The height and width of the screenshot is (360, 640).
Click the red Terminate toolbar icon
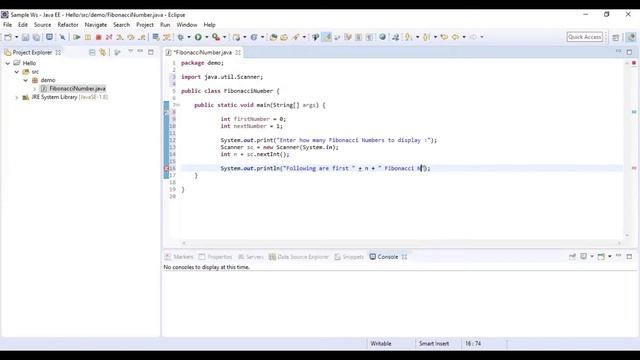[98, 37]
